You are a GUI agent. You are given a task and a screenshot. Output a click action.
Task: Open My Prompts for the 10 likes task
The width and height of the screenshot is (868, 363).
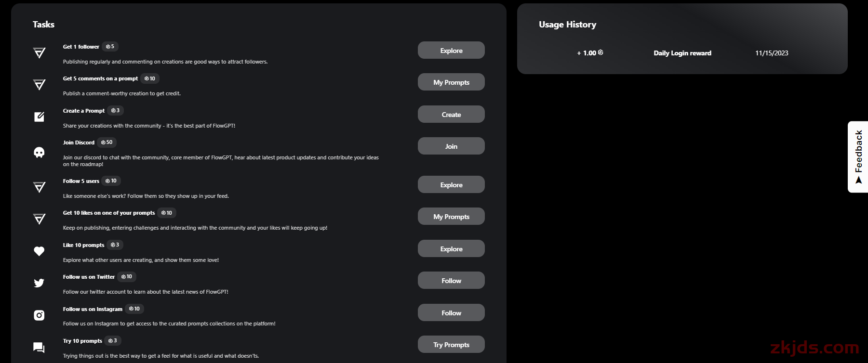451,216
